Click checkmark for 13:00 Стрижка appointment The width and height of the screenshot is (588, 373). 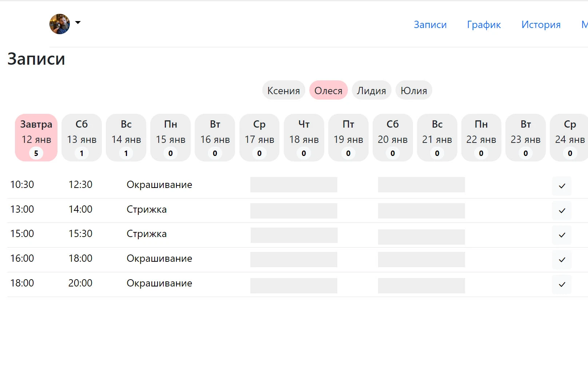[x=562, y=210]
